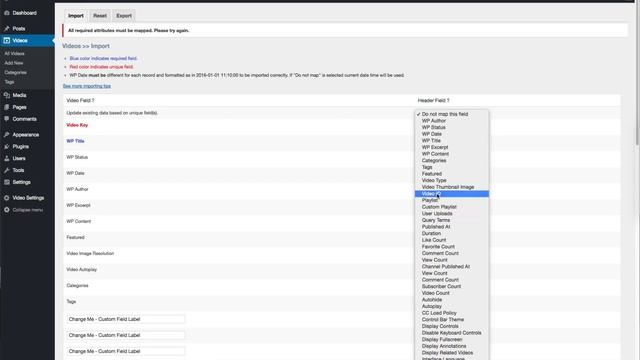Open the Dashboard sidebar icon
The image size is (640, 360).
coord(7,13)
